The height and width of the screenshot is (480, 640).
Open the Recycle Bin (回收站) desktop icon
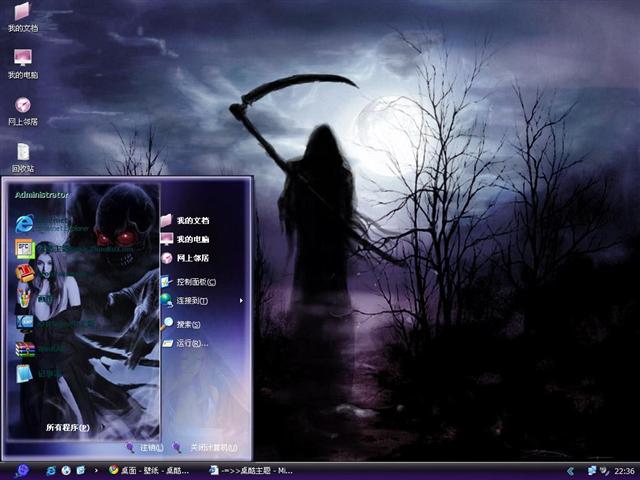click(23, 155)
